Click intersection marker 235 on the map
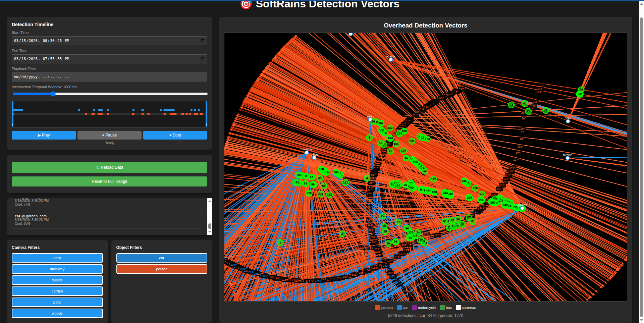 coord(412,141)
